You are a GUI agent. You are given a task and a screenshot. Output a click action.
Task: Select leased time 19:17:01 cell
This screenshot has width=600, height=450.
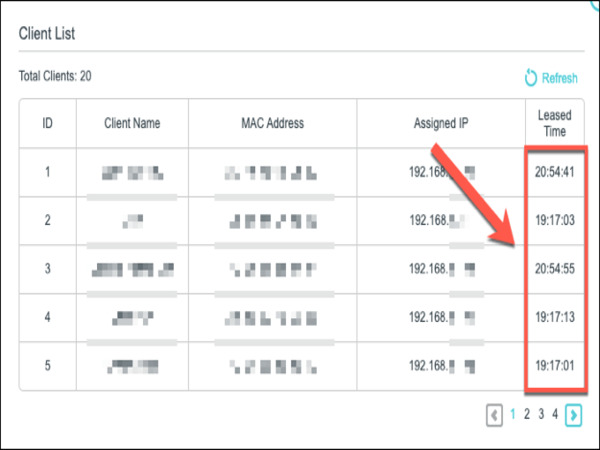pyautogui.click(x=554, y=365)
